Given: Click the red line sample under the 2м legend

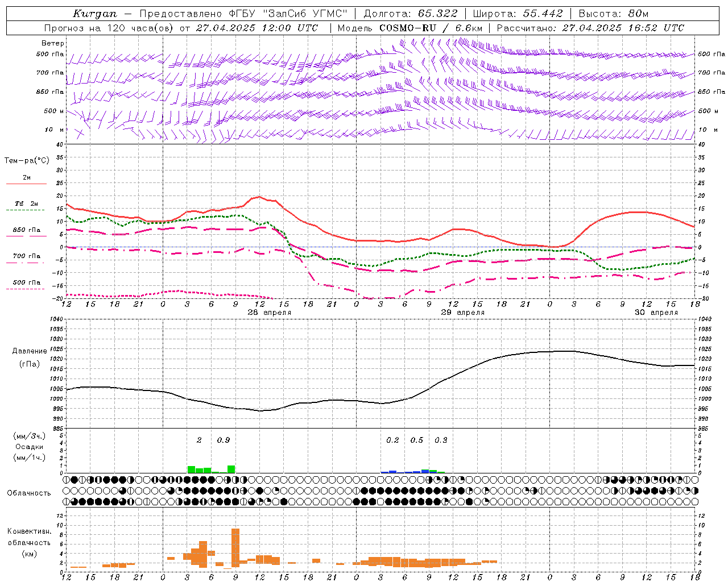Looking at the screenshot, I should [x=26, y=184].
